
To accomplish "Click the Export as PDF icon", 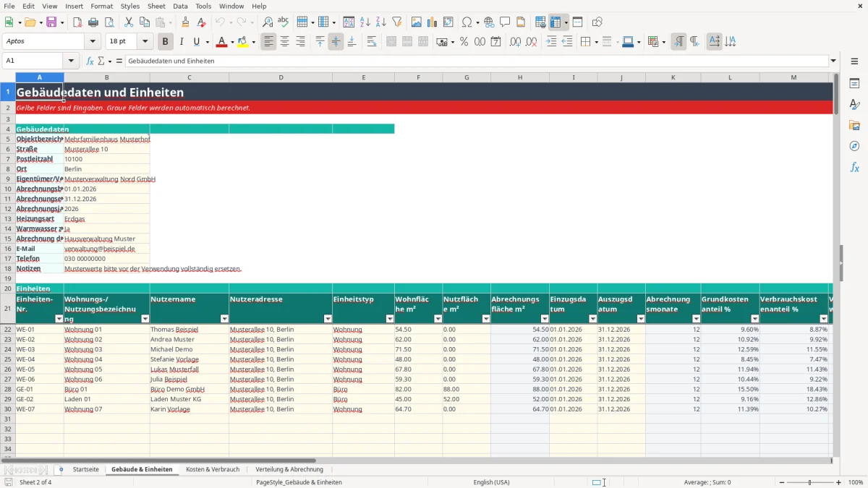I will pos(77,22).
